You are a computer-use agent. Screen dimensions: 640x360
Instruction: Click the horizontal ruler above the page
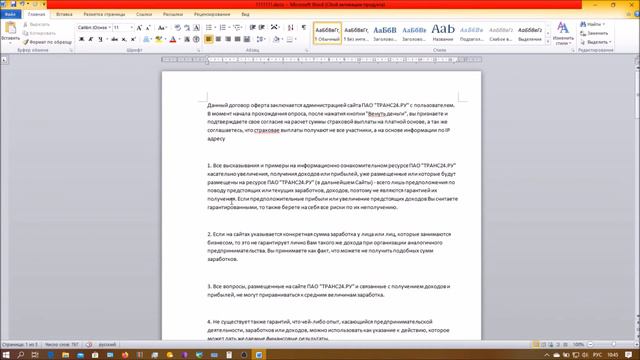[x=321, y=60]
